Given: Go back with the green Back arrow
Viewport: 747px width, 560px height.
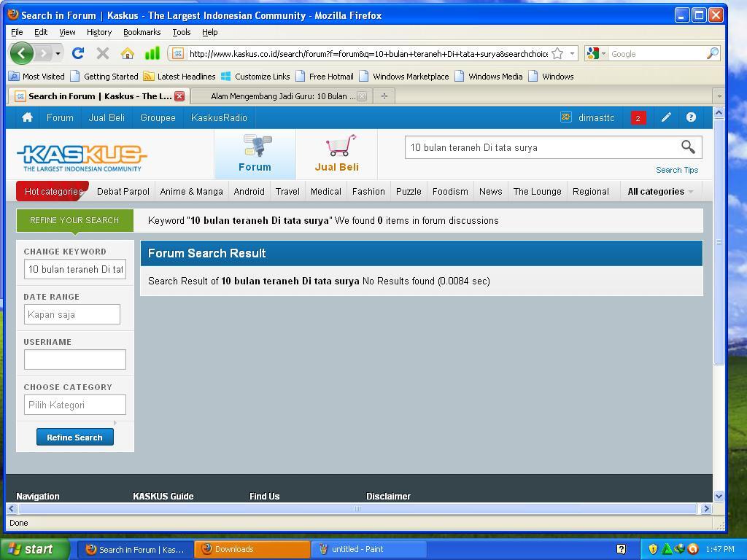Looking at the screenshot, I should click(21, 53).
